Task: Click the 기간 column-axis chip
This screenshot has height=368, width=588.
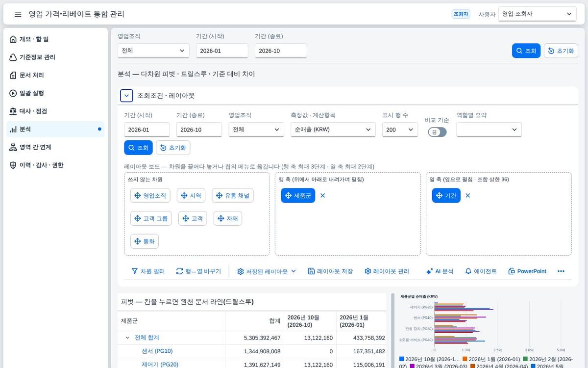Action: coord(446,195)
